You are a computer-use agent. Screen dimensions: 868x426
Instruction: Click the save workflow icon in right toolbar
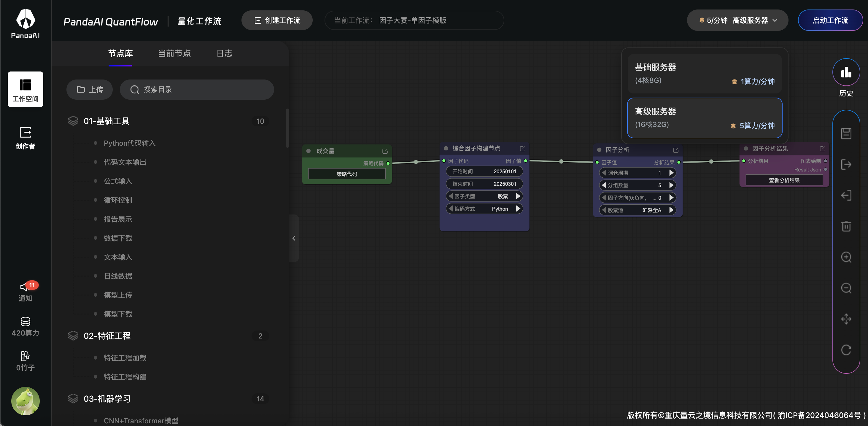pos(846,133)
